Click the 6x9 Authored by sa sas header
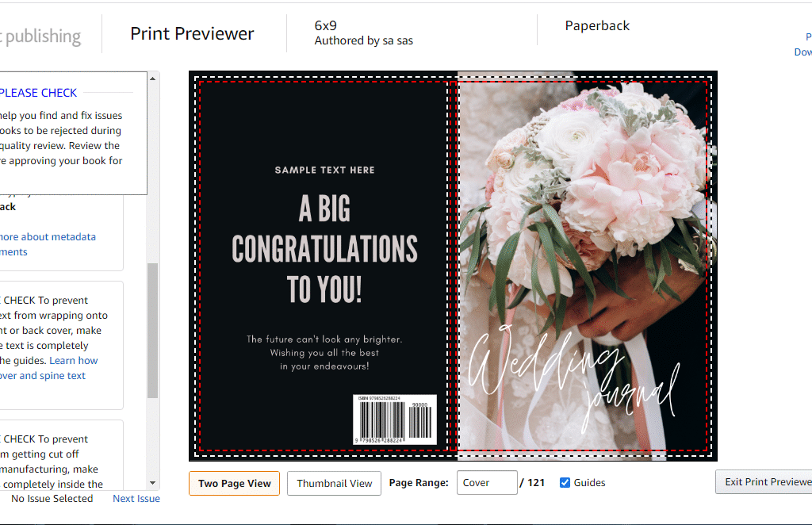This screenshot has width=812, height=525. pos(363,32)
